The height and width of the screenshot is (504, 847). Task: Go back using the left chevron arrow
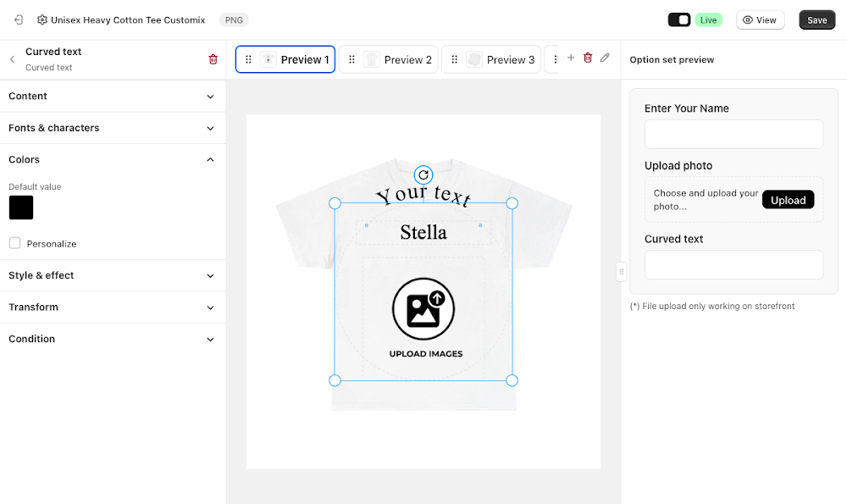(12, 59)
